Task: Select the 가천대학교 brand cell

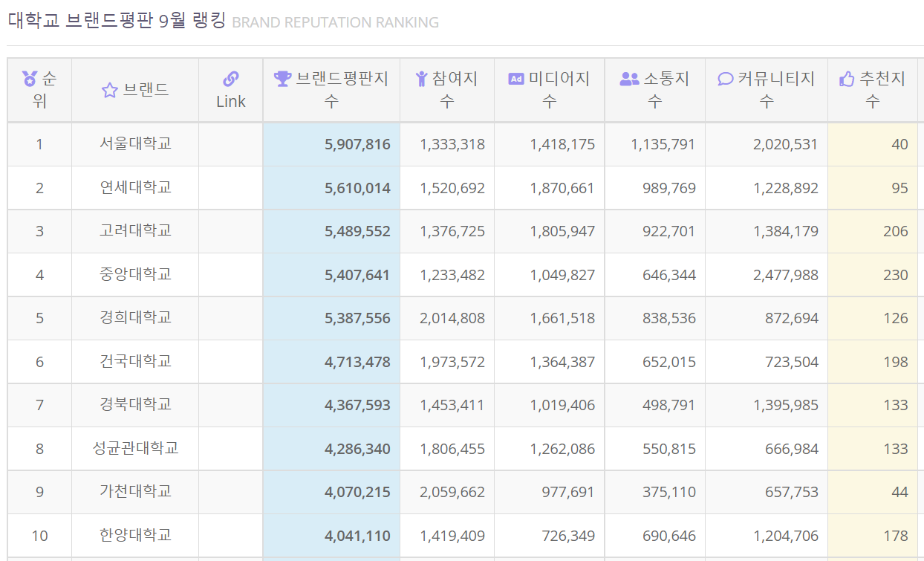Action: [x=135, y=492]
